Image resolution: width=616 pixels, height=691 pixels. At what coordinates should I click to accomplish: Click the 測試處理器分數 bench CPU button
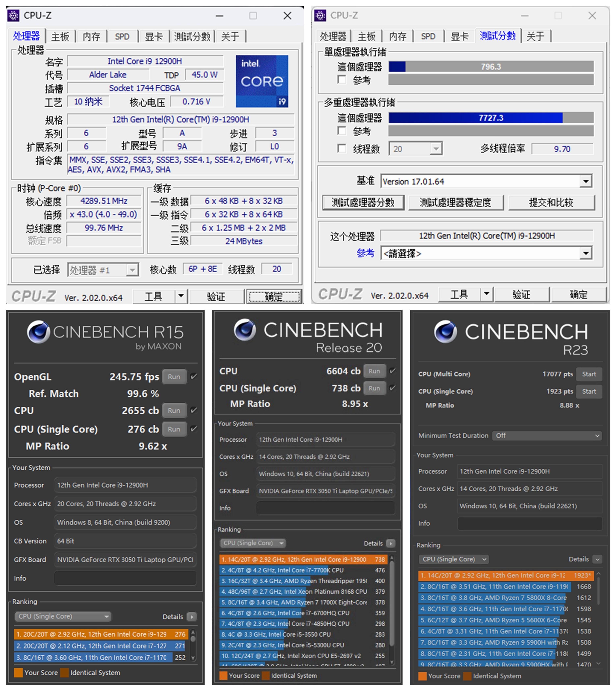[x=363, y=202]
